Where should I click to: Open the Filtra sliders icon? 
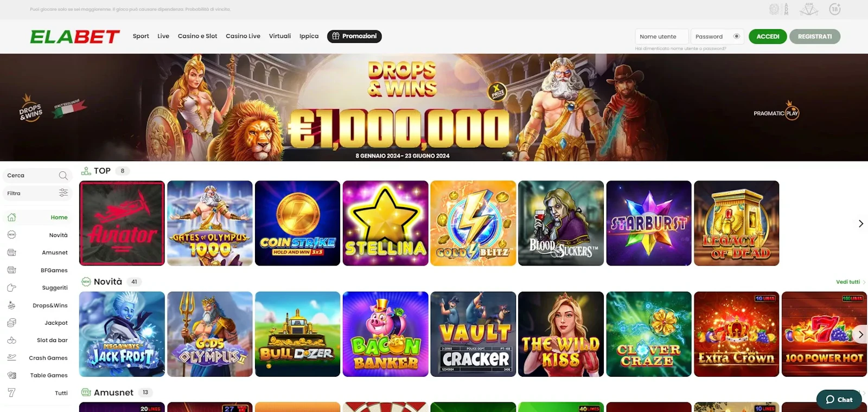click(63, 193)
